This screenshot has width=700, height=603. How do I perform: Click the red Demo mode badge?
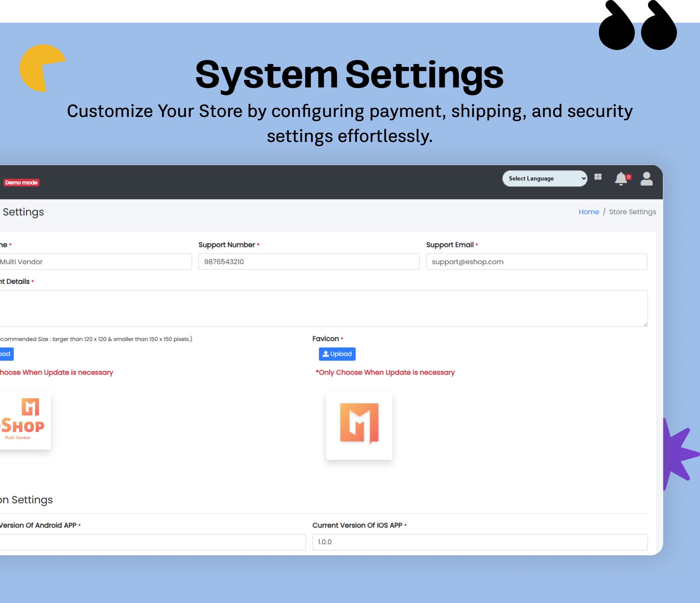(22, 183)
